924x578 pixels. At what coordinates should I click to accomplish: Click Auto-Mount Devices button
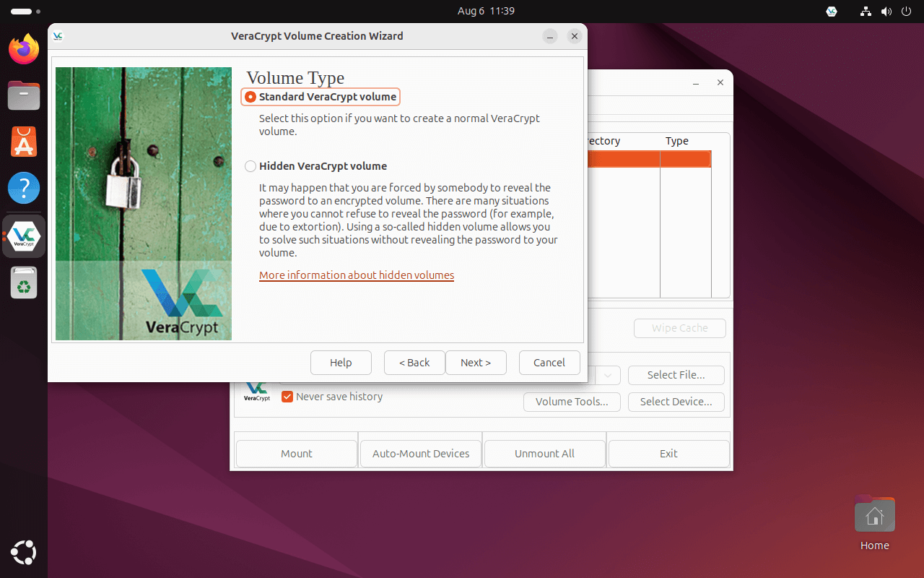tap(421, 454)
